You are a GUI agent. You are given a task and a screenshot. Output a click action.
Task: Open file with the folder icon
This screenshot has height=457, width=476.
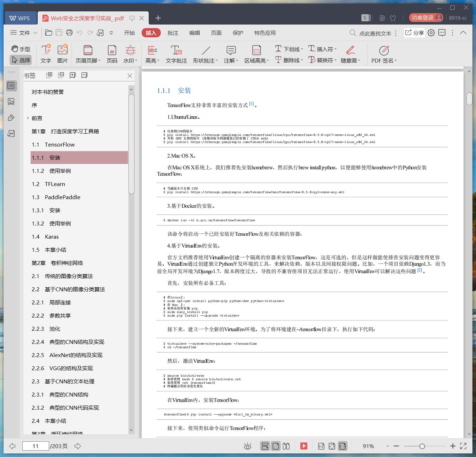point(49,33)
